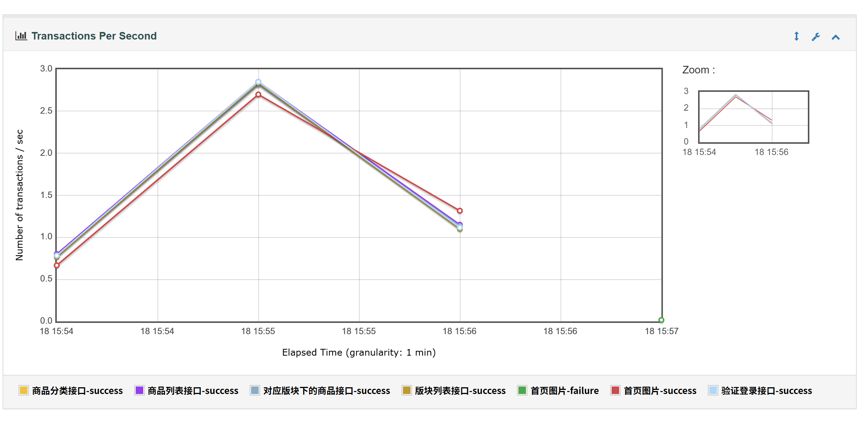Click the Transactions Per Second title
The width and height of the screenshot is (868, 423).
click(94, 36)
